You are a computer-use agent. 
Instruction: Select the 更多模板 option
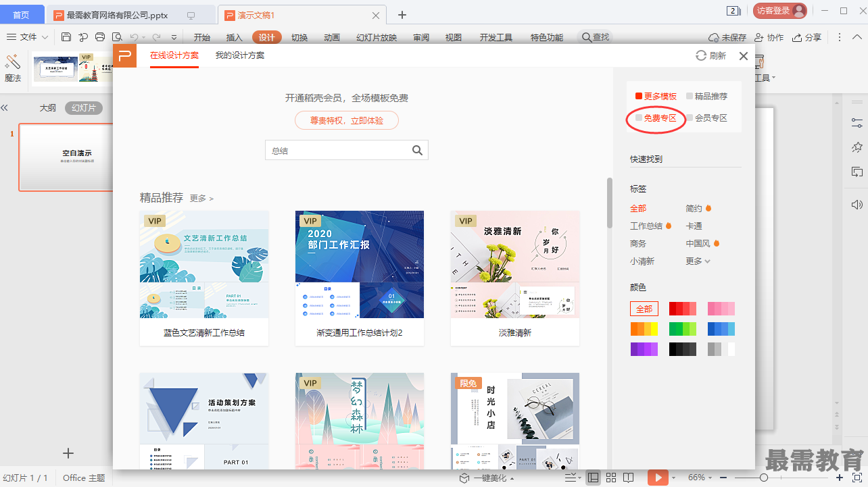tap(656, 97)
